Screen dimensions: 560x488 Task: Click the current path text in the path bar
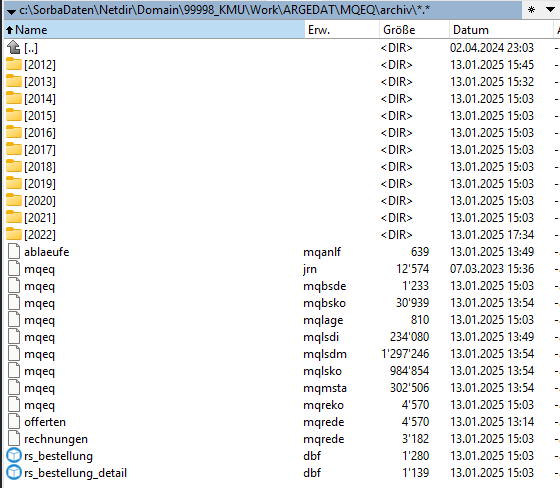pyautogui.click(x=224, y=10)
